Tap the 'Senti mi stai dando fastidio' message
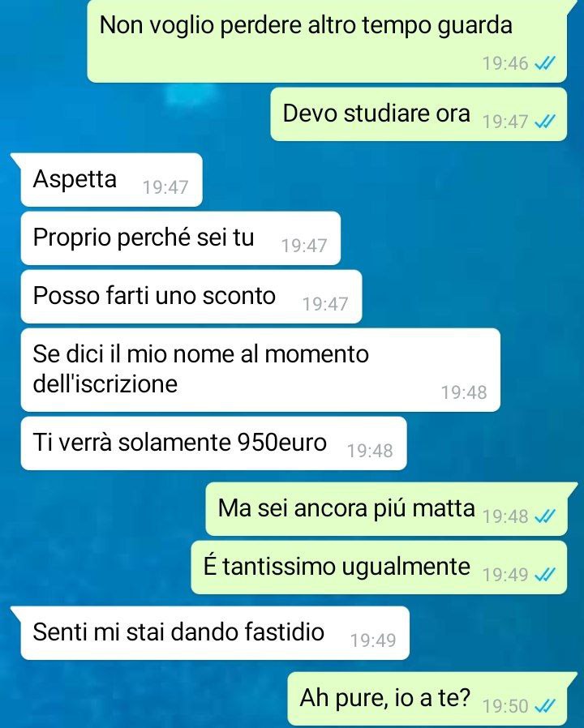The height and width of the screenshot is (728, 584). click(215, 633)
